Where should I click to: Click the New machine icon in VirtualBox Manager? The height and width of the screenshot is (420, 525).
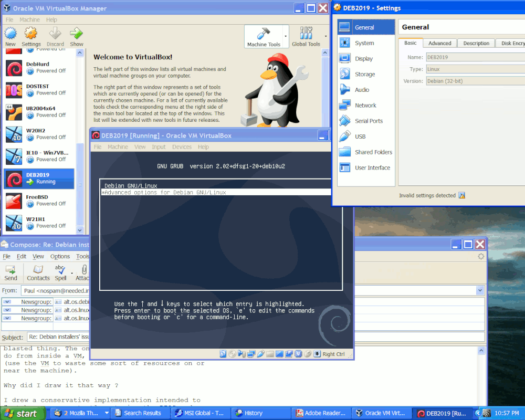10,34
